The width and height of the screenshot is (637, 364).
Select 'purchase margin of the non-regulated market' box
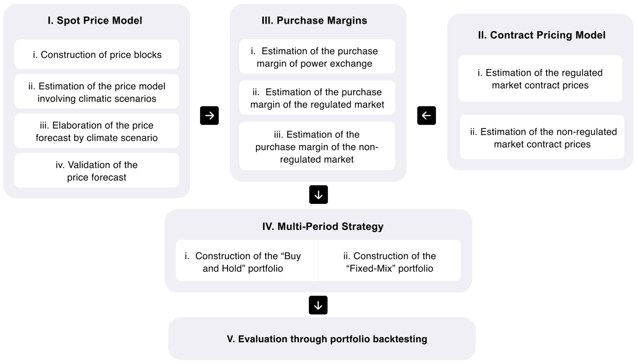317,146
